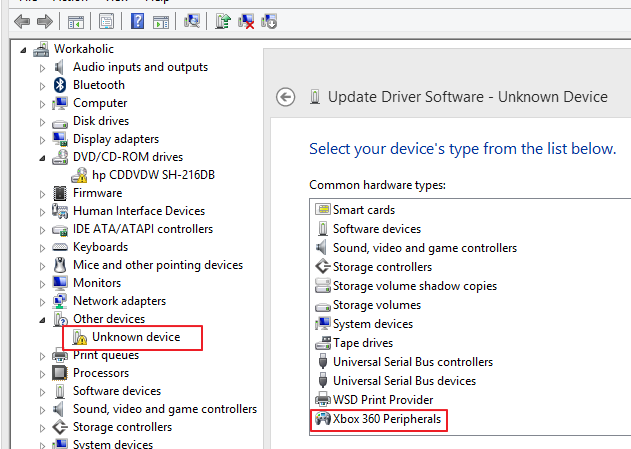Select Monitors in the device tree
Image resolution: width=631 pixels, height=449 pixels.
97,283
